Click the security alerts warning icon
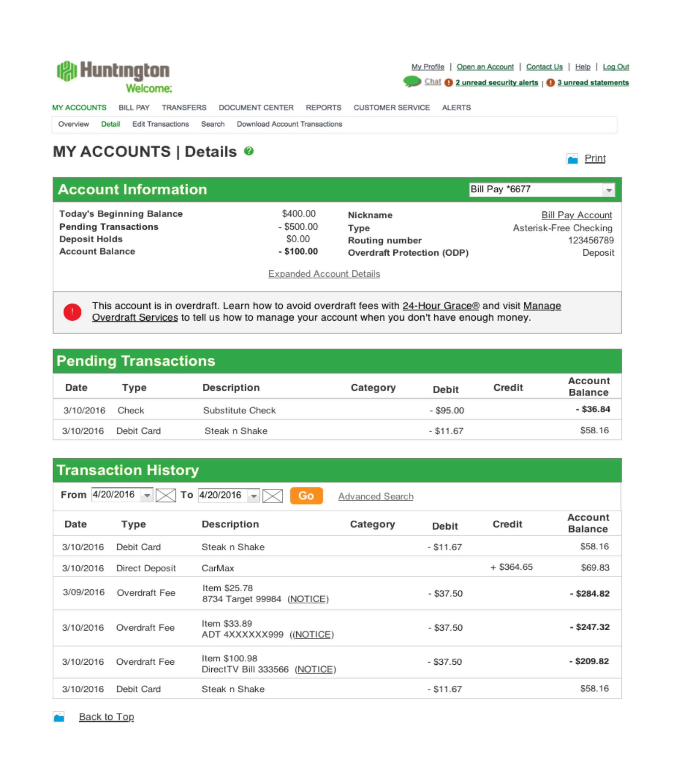The width and height of the screenshot is (681, 784). pyautogui.click(x=448, y=83)
